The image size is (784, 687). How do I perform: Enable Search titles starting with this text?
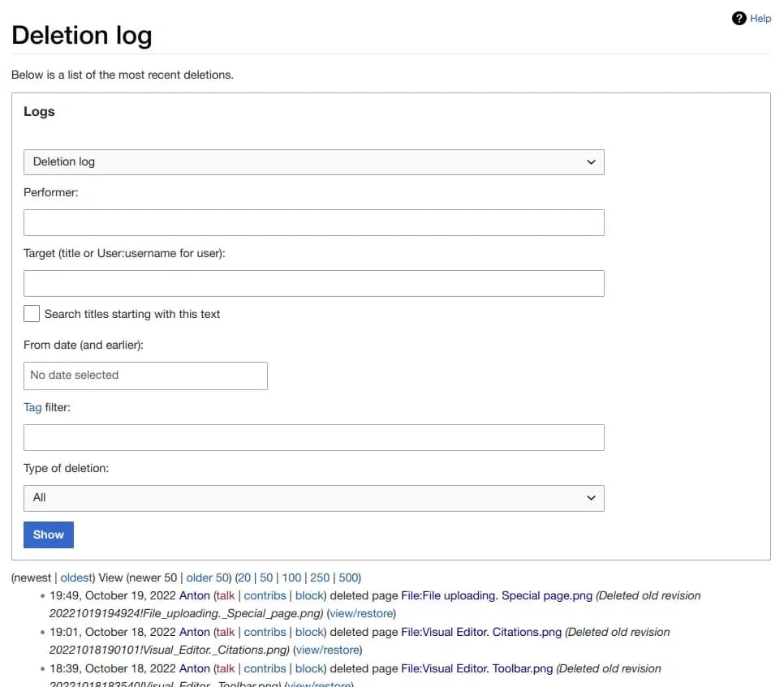point(32,312)
